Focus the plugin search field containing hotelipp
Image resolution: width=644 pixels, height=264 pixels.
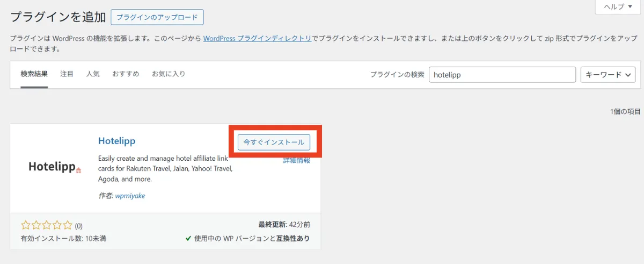point(502,75)
